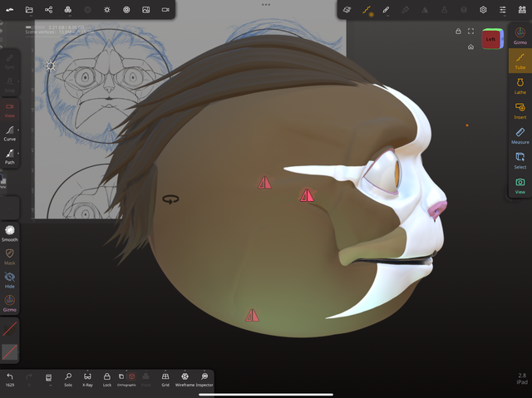
Task: Click the rotate snap marker on the head
Action: click(170, 199)
